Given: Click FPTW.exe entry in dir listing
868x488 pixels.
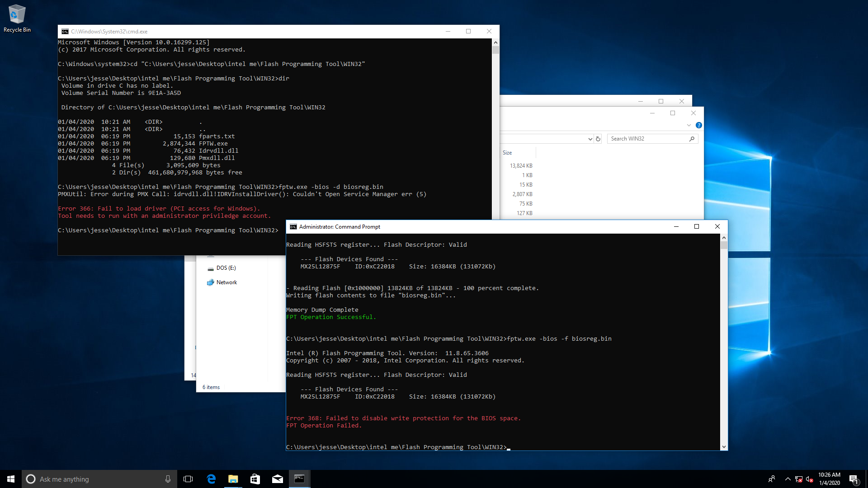Looking at the screenshot, I should 213,144.
